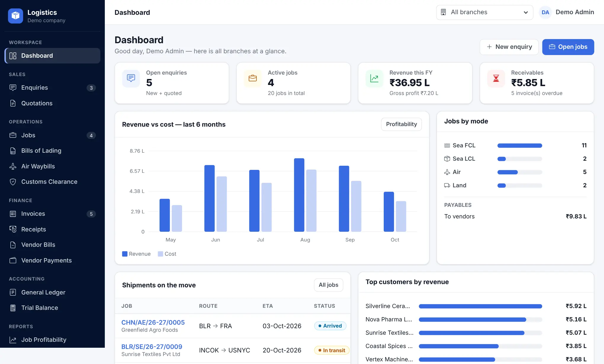604x364 pixels.
Task: Click the Enquiries chat icon in sidebar
Action: click(13, 88)
